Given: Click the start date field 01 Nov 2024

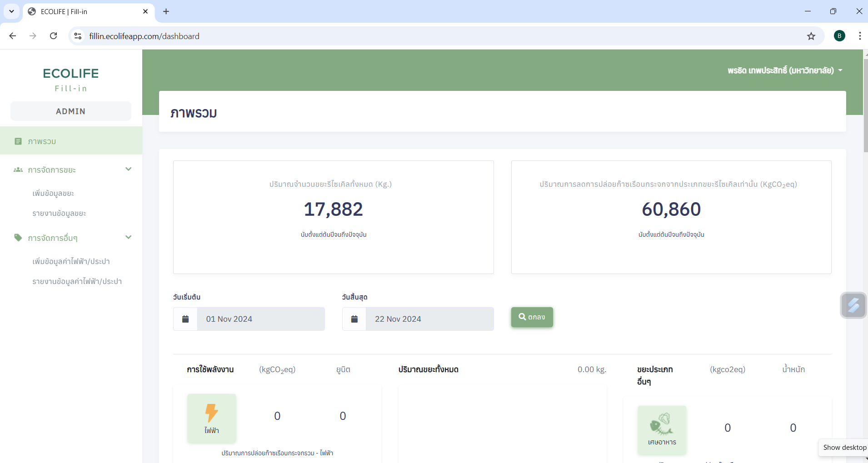Looking at the screenshot, I should 261,319.
